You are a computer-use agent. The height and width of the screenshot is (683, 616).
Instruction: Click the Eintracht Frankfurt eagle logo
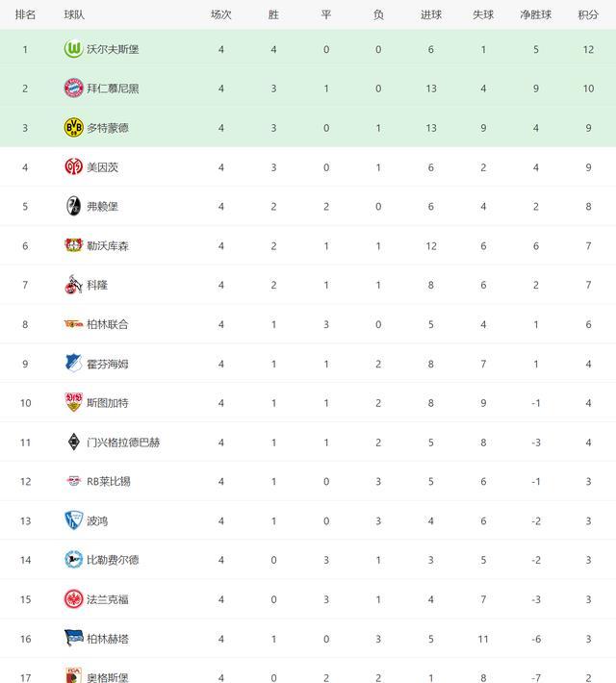(73, 599)
